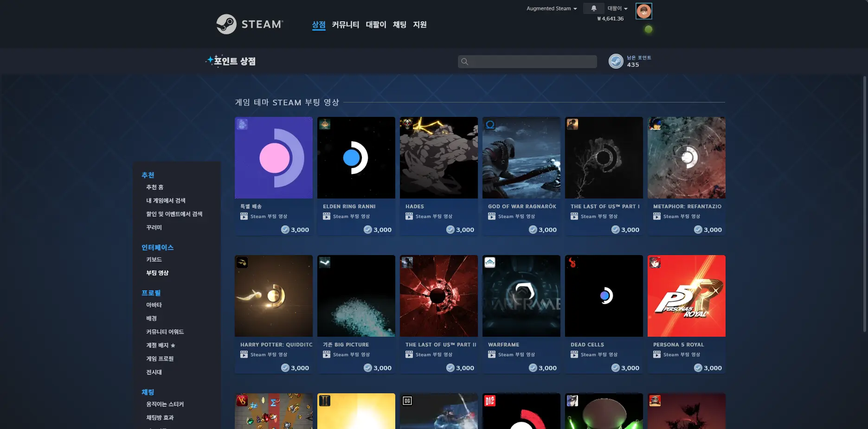Click the points coin icon beside 435

point(616,61)
